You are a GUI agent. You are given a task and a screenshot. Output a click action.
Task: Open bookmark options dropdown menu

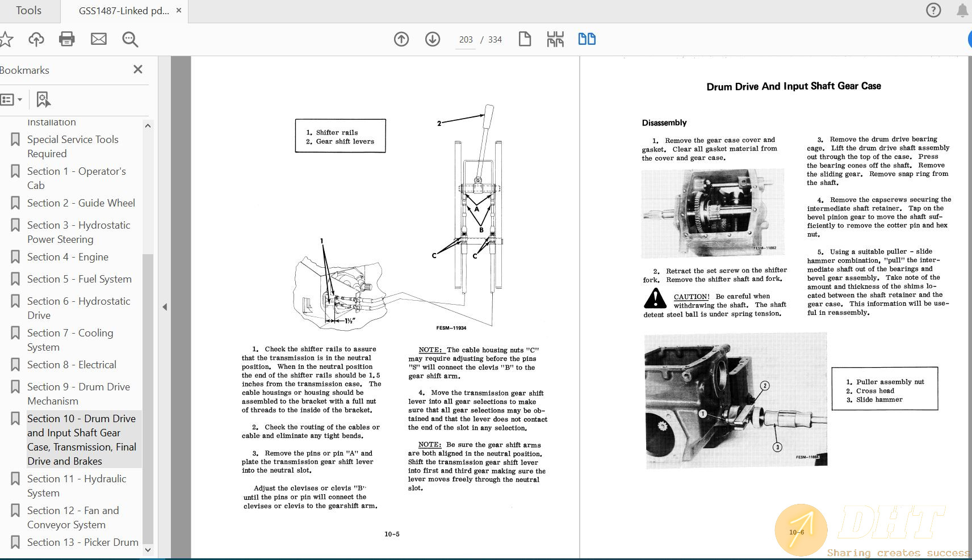[11, 100]
